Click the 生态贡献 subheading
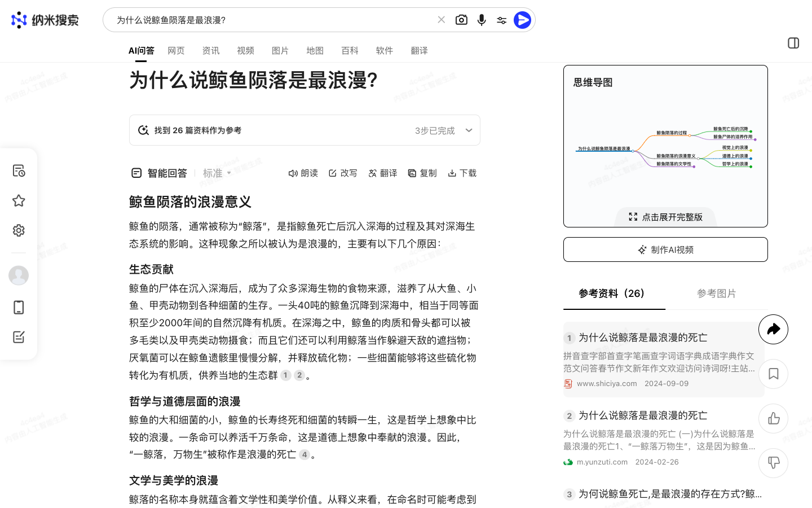 click(x=151, y=269)
